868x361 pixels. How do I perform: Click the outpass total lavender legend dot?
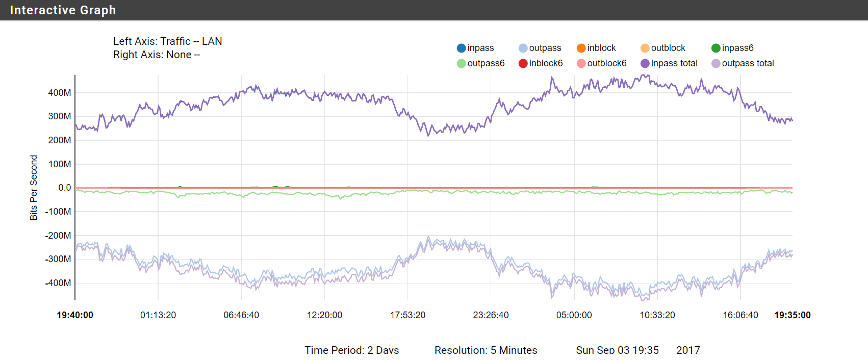716,63
